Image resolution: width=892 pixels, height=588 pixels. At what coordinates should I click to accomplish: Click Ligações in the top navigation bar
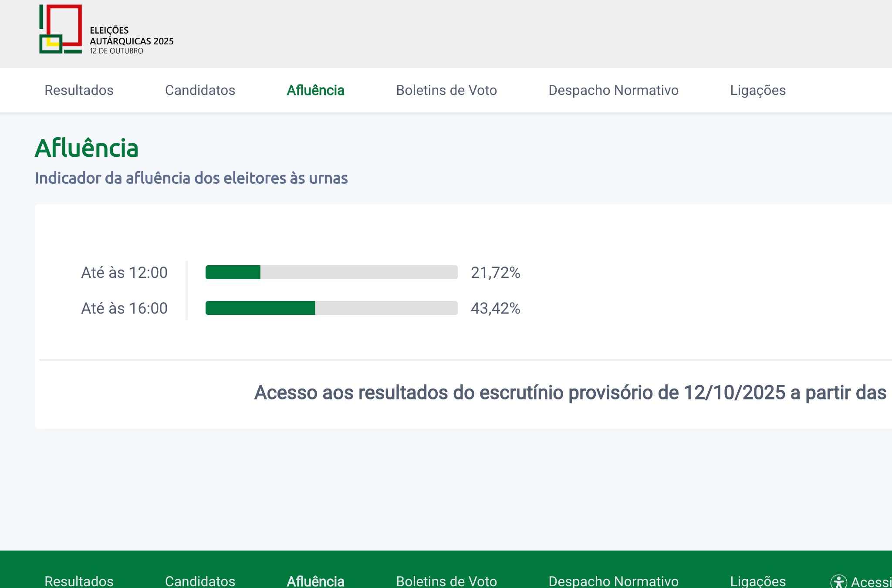click(x=758, y=90)
